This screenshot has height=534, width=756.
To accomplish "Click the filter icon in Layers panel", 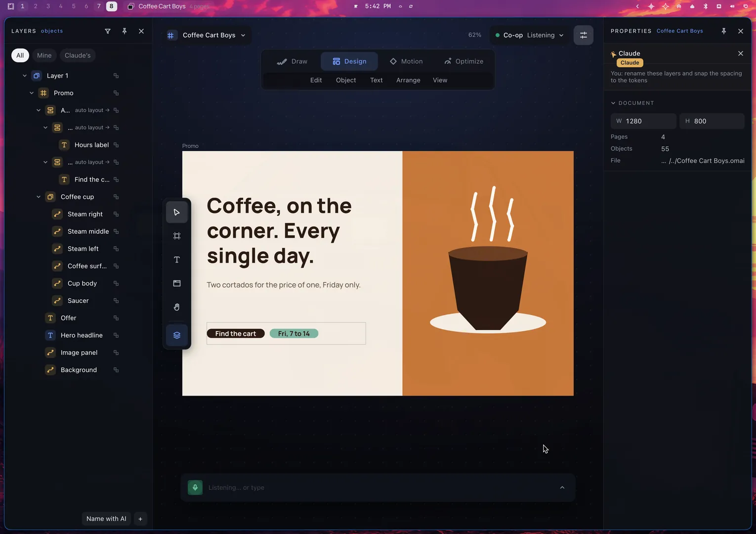I will tap(108, 31).
